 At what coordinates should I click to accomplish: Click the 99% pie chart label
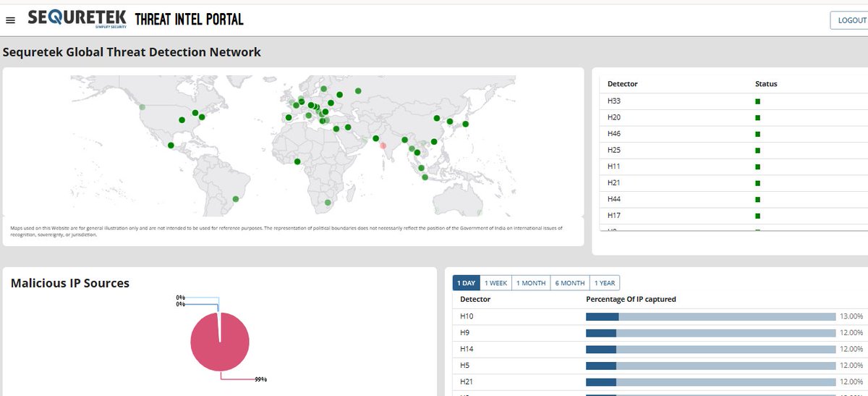click(x=261, y=379)
